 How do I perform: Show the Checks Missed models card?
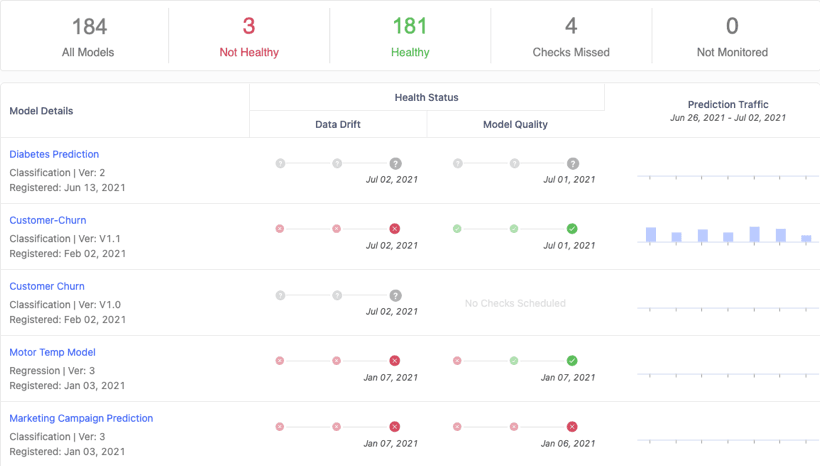coord(571,37)
